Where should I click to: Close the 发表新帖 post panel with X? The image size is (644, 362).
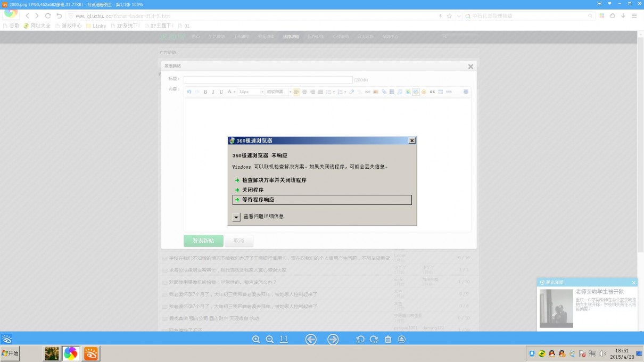coord(470,67)
